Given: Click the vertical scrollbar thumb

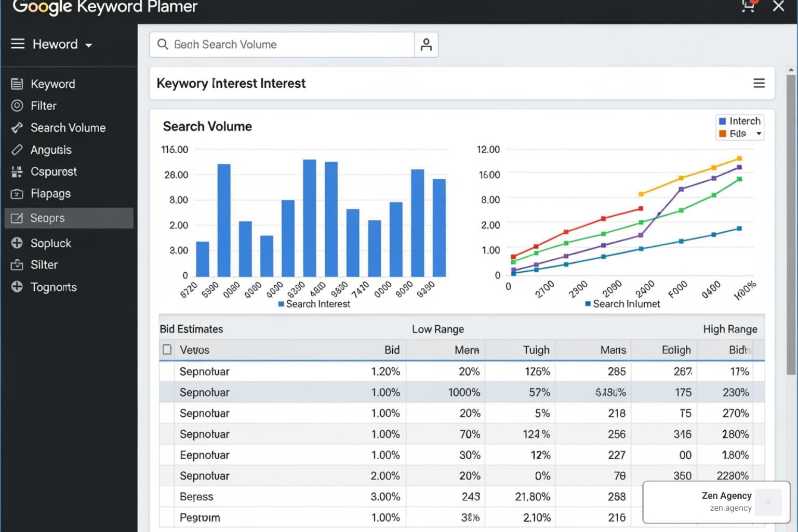Looking at the screenshot, I should [791, 224].
